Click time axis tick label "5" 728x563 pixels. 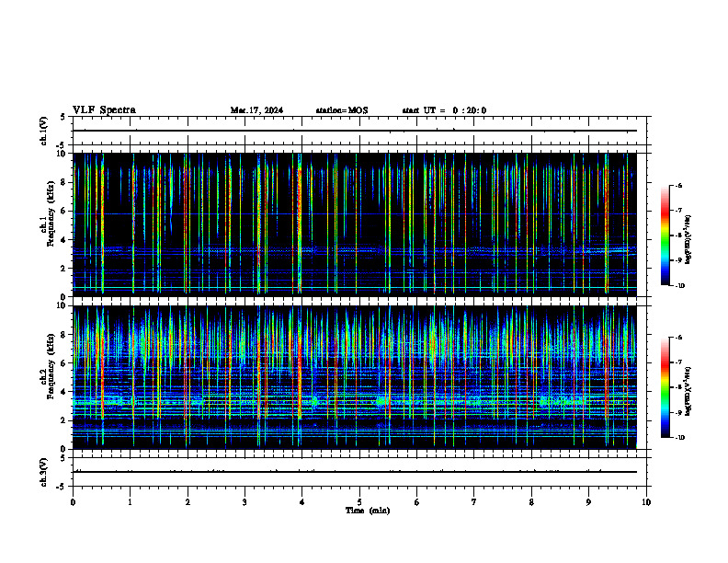359,502
